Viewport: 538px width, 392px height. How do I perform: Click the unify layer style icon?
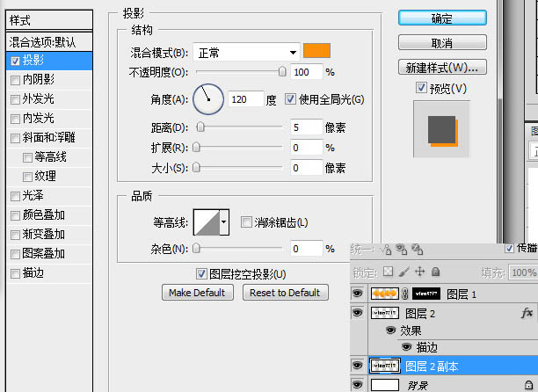pos(417,250)
